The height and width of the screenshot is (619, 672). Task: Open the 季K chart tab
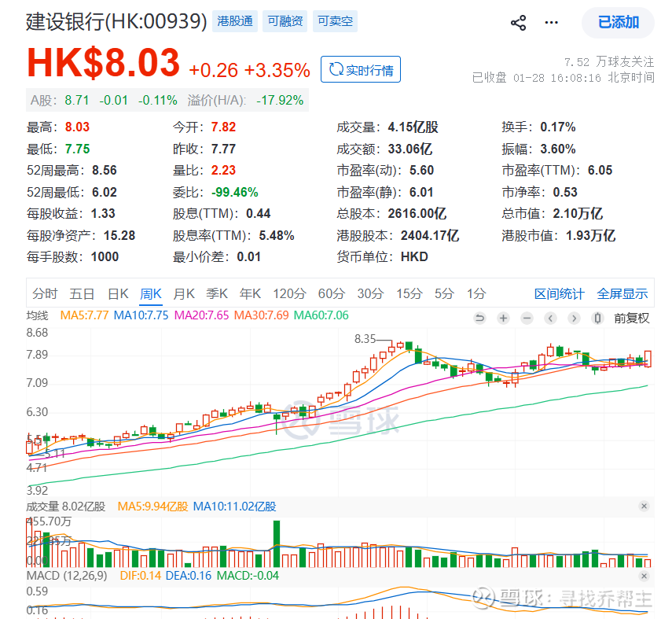pyautogui.click(x=217, y=294)
